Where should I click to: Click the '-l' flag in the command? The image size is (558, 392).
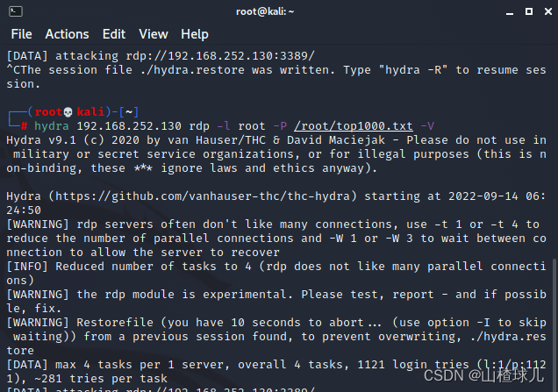pyautogui.click(x=224, y=126)
